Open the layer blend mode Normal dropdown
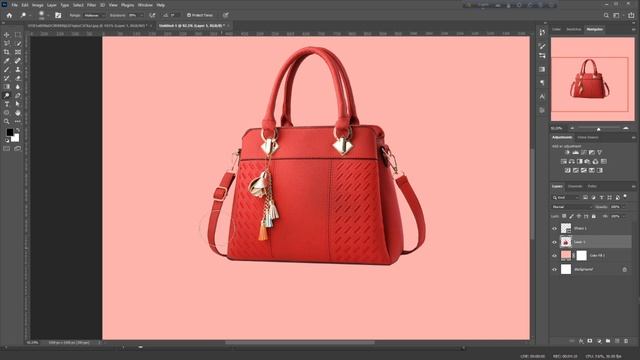The width and height of the screenshot is (640, 360). [571, 207]
